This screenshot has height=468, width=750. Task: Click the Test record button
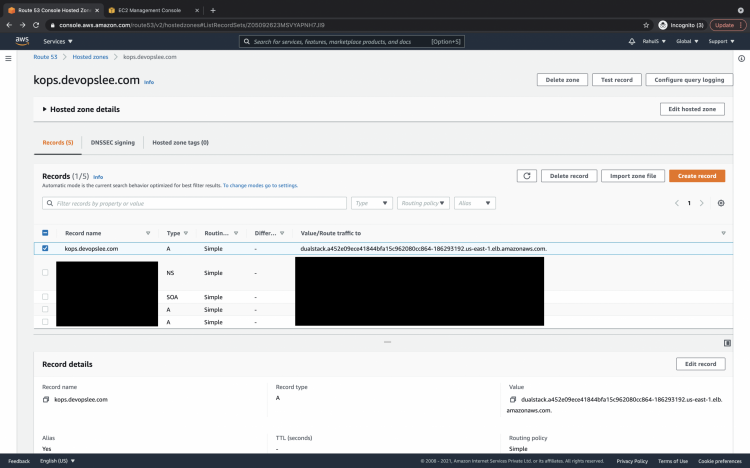click(x=617, y=80)
